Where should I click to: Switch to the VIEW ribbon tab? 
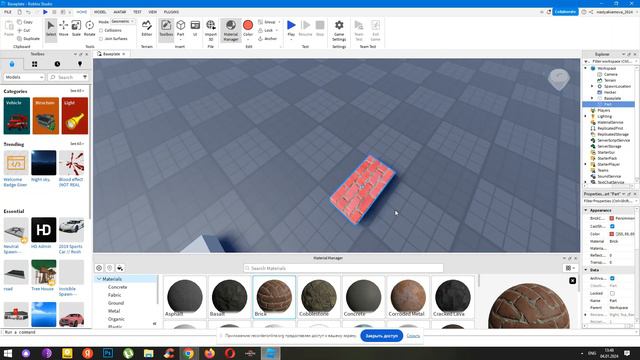tap(153, 12)
